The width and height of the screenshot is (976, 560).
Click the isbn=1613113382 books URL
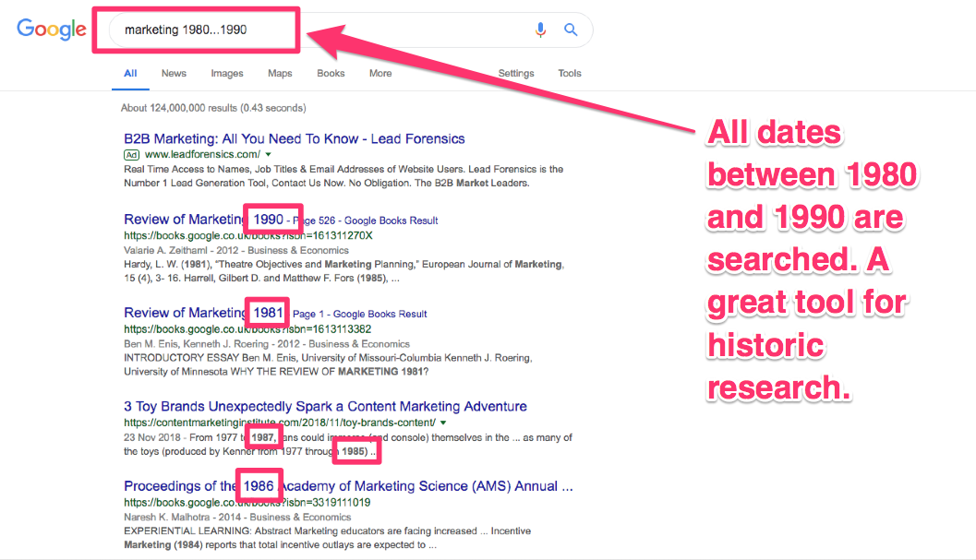click(247, 329)
